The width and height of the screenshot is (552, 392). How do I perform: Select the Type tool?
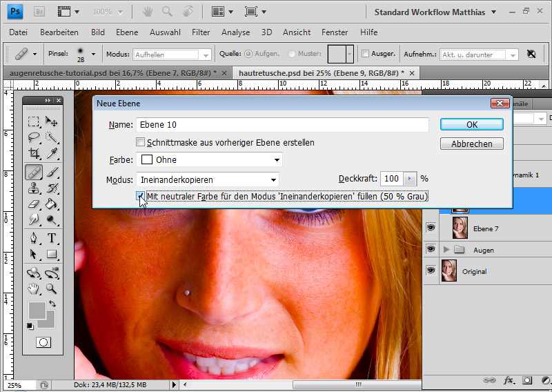pos(52,238)
